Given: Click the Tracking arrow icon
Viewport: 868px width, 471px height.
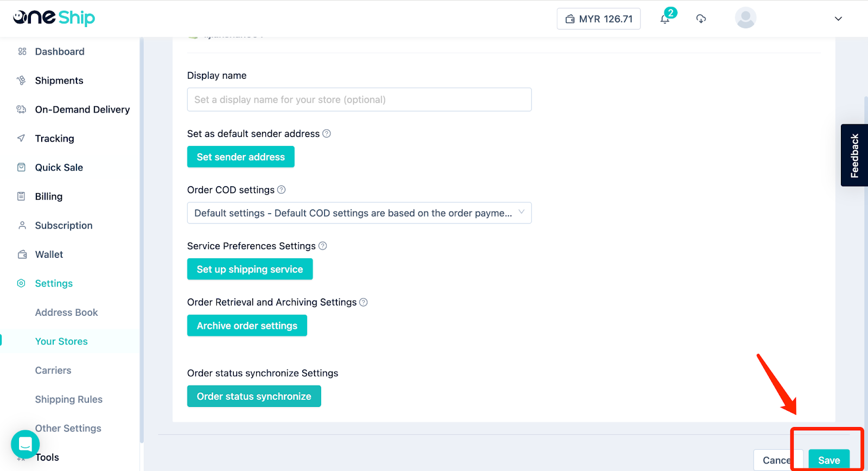Looking at the screenshot, I should click(22, 138).
